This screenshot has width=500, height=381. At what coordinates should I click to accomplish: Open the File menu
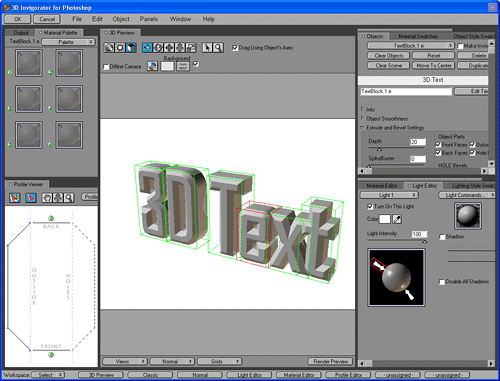(x=77, y=19)
